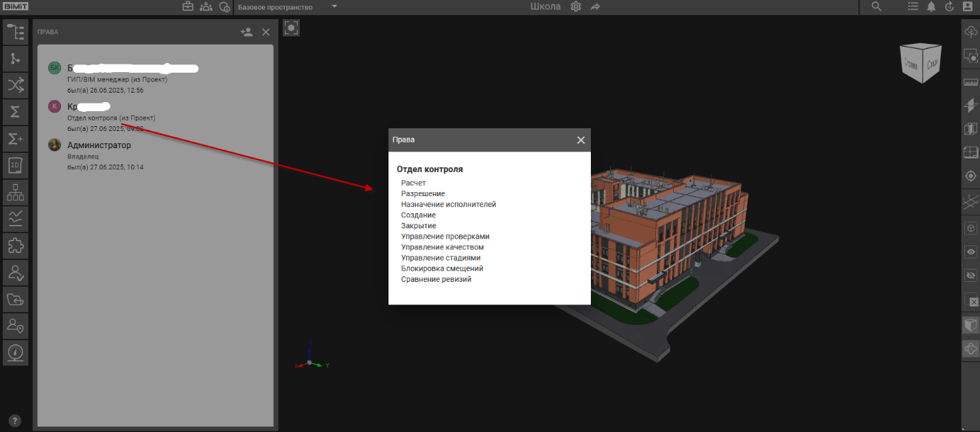Select the Администратор user entry

point(99,145)
